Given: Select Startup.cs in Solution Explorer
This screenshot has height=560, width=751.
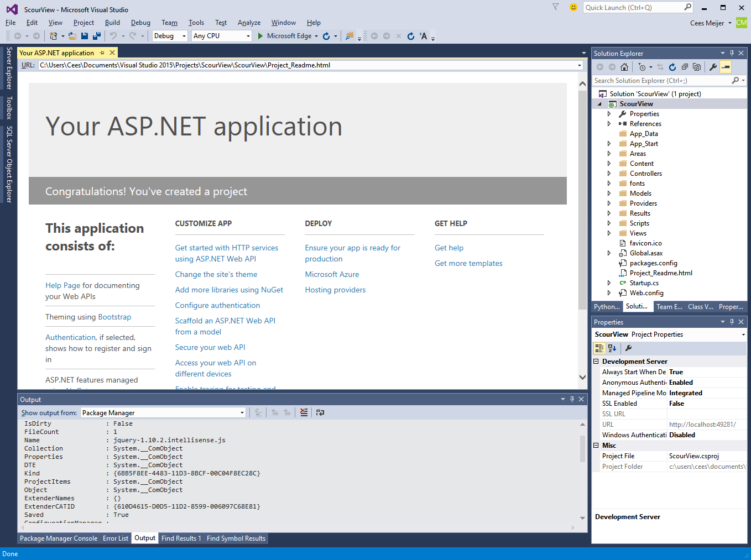Looking at the screenshot, I should point(644,283).
